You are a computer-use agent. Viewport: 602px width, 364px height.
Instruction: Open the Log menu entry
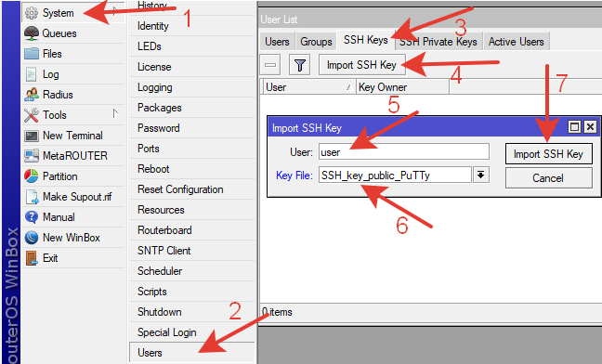pos(73,74)
